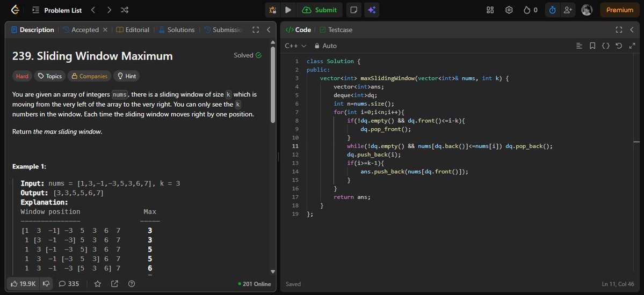This screenshot has width=644, height=295.
Task: Click the problem title '239. Sliding Window Maximum'
Action: [x=92, y=56]
